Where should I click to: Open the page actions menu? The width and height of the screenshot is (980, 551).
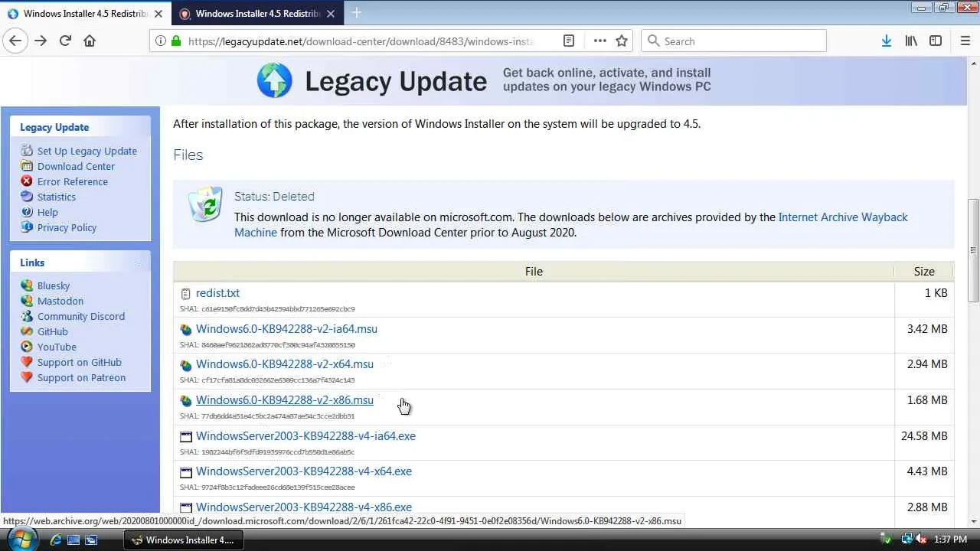599,41
